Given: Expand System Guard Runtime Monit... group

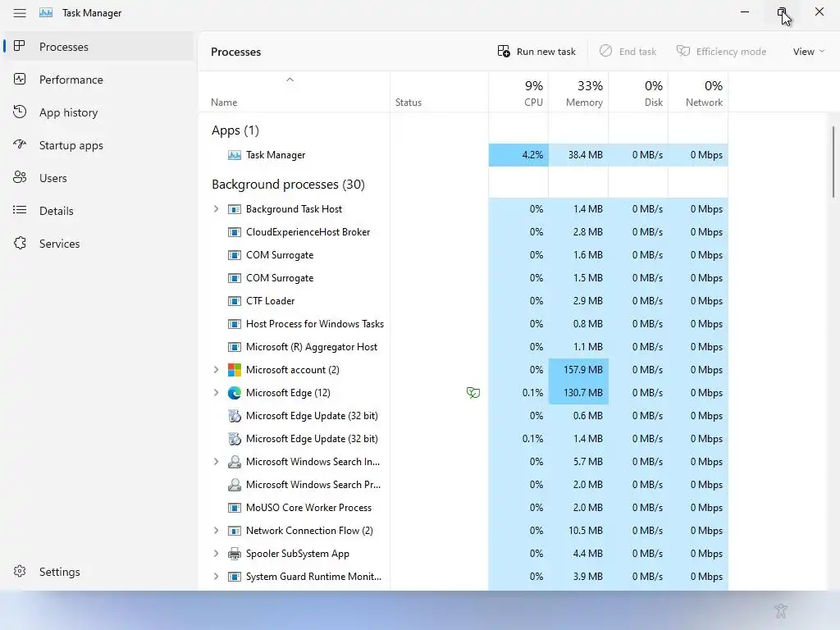Looking at the screenshot, I should [216, 577].
